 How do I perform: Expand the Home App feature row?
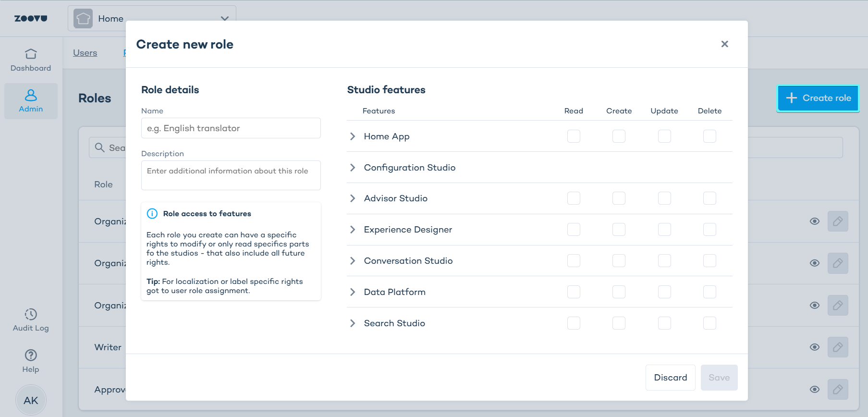pos(353,136)
